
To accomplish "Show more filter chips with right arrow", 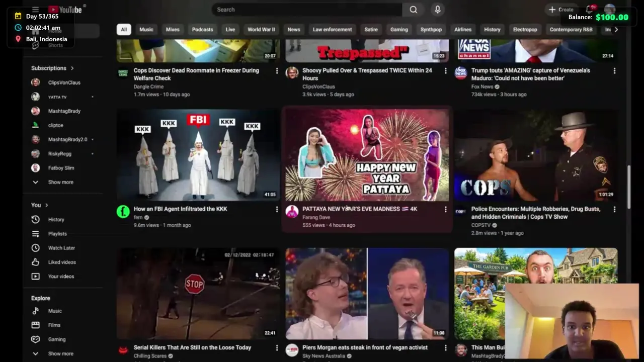I will [616, 30].
